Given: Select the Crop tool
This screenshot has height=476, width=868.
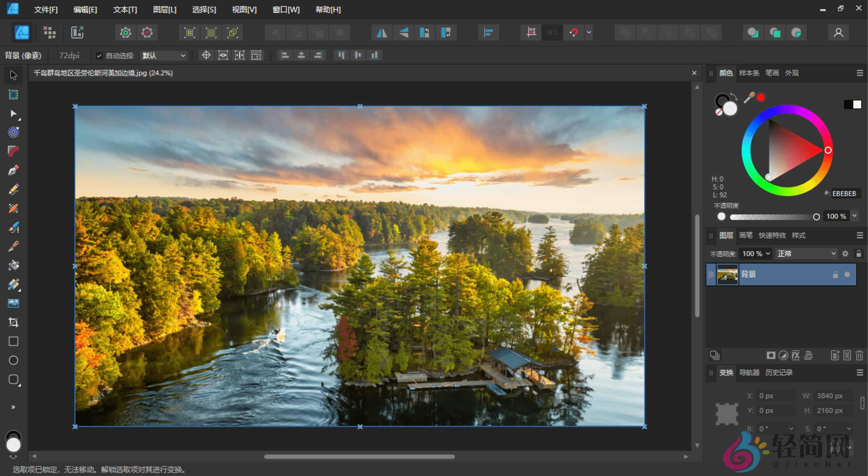Looking at the screenshot, I should tap(13, 322).
